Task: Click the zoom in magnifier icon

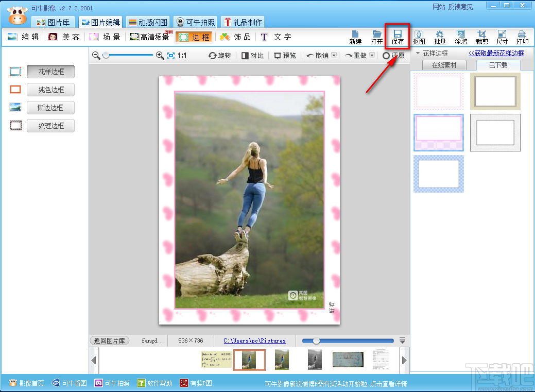Action: click(x=160, y=56)
